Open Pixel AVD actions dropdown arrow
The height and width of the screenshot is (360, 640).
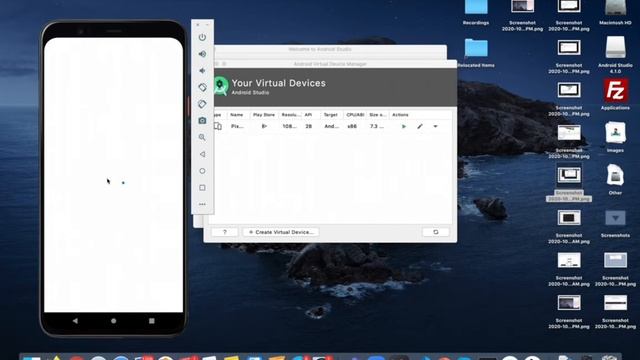(x=436, y=127)
